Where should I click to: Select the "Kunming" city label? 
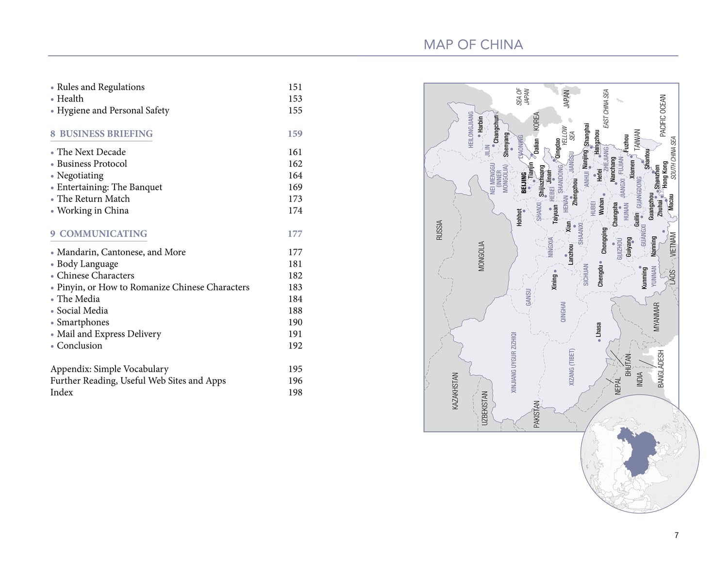click(645, 278)
